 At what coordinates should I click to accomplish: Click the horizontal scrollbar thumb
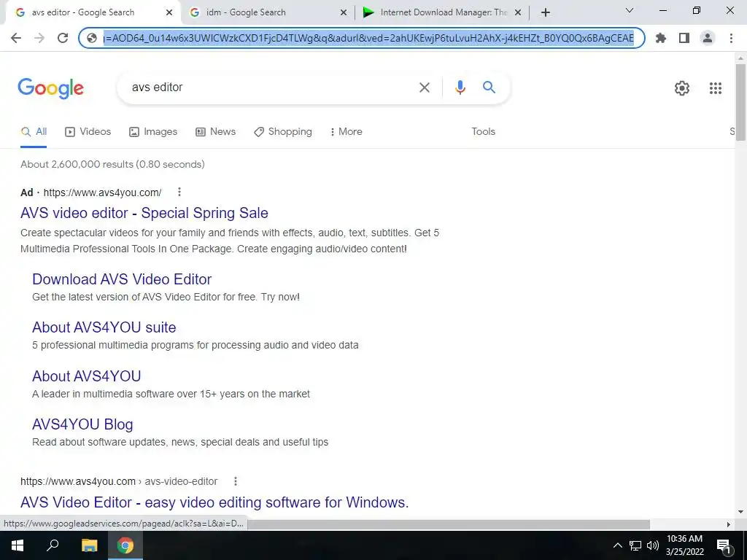click(449, 524)
